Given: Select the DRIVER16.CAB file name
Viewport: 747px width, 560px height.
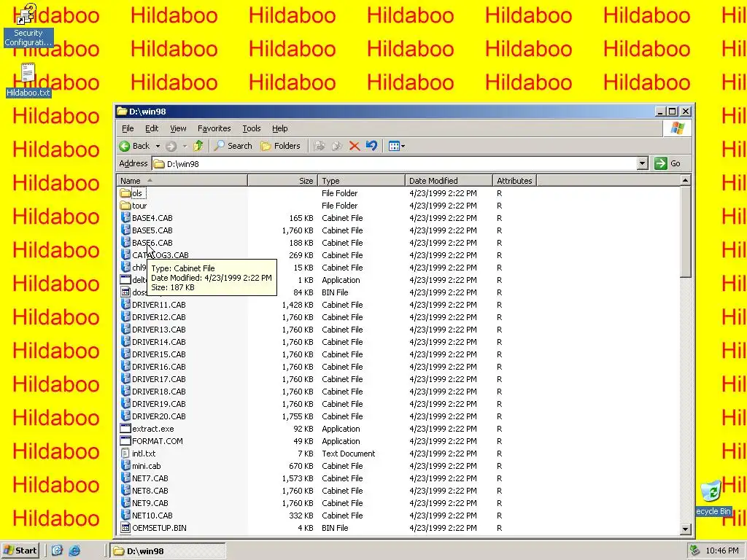Looking at the screenshot, I should [158, 367].
